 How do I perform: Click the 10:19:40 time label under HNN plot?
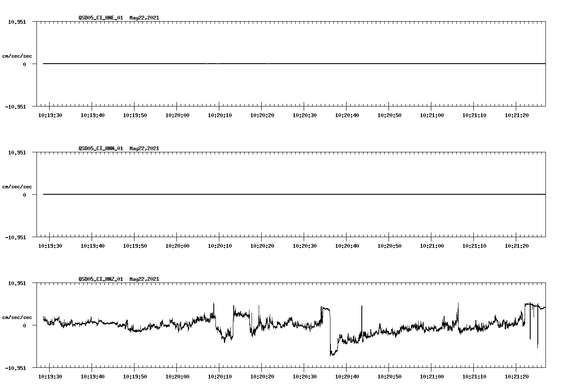[x=92, y=246]
